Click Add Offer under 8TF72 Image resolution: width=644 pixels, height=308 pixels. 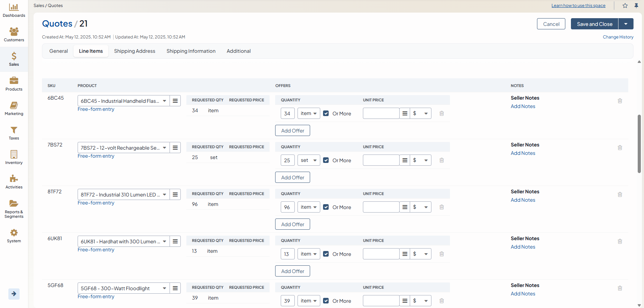point(293,224)
